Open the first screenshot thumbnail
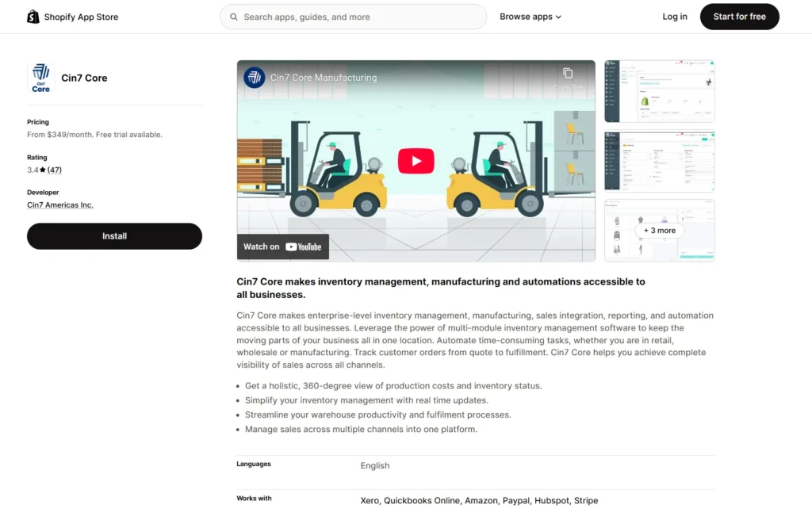The width and height of the screenshot is (812, 516). [x=659, y=91]
